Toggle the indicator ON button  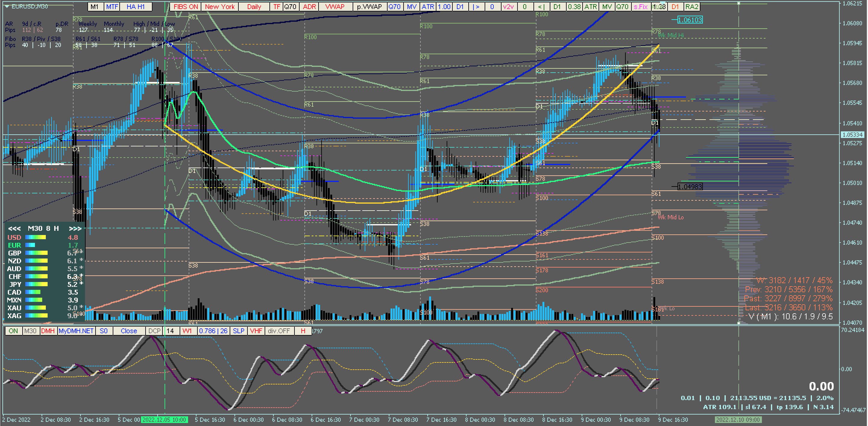[13, 331]
